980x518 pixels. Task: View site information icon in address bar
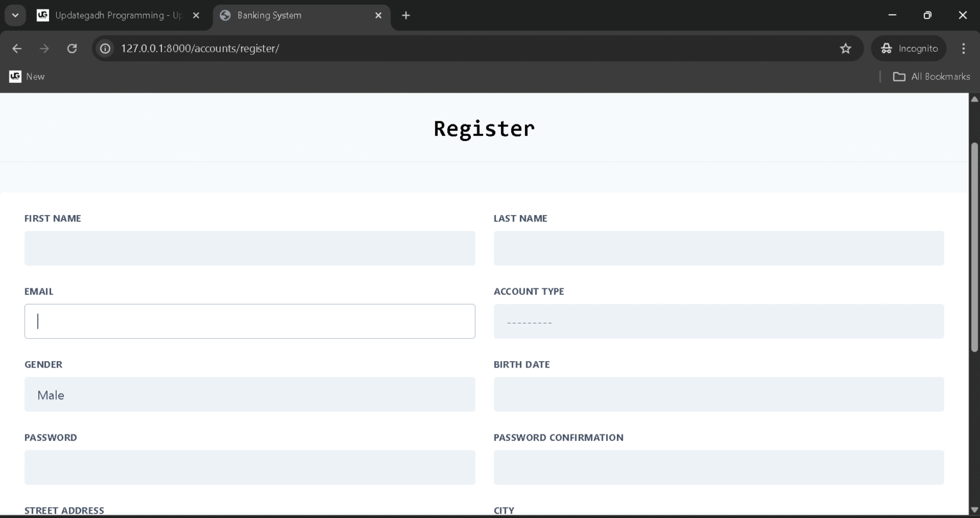106,48
